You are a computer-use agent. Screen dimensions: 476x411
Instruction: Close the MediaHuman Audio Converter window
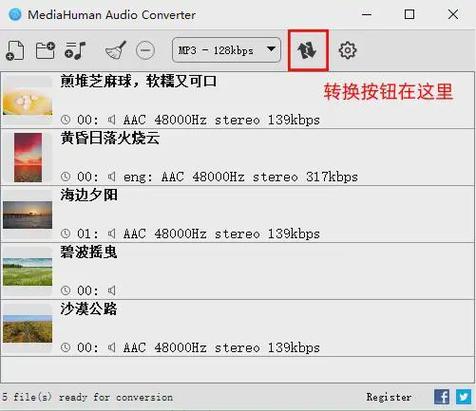coord(453,14)
